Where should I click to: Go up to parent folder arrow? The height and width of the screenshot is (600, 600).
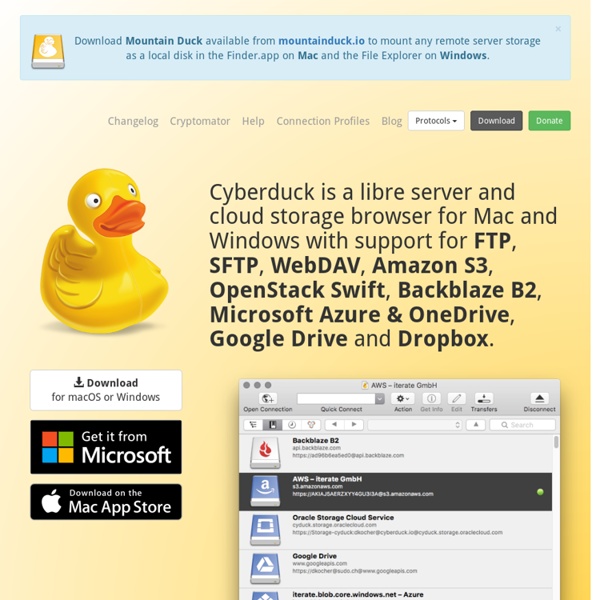(476, 425)
